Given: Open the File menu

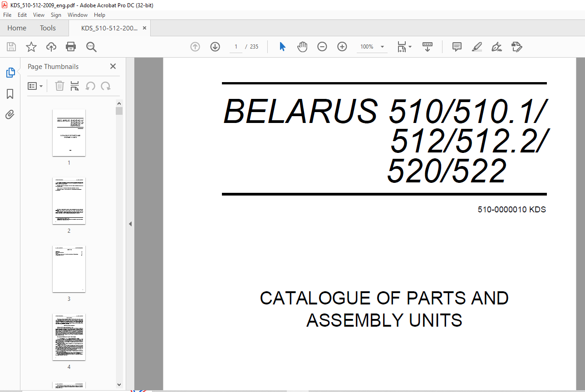Looking at the screenshot, I should [7, 15].
